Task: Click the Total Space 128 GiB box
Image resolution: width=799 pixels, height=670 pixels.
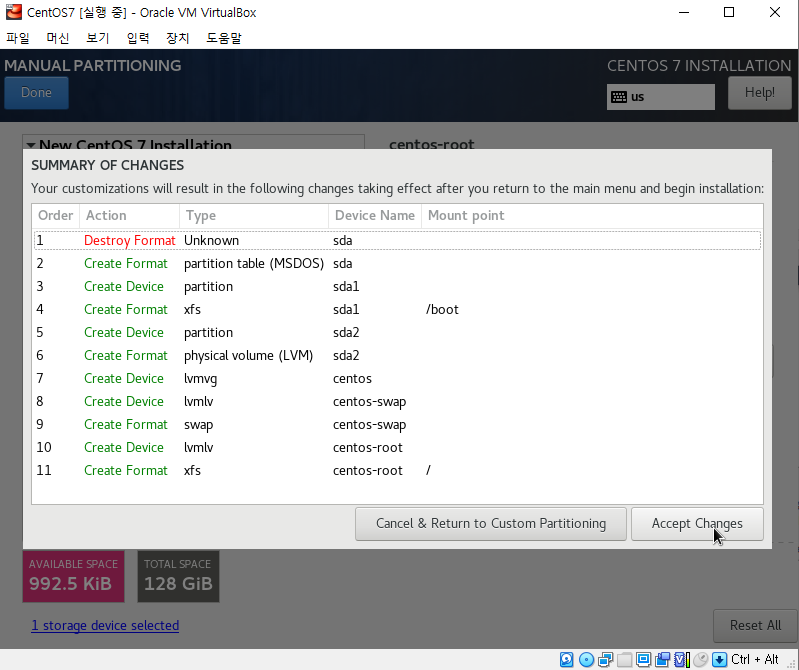Action: pyautogui.click(x=178, y=576)
